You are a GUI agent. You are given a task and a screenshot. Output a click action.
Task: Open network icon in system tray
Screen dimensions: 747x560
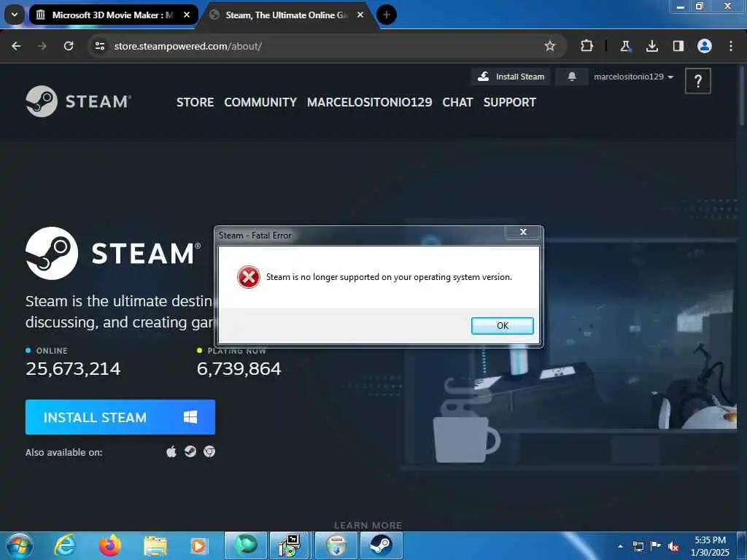(638, 546)
